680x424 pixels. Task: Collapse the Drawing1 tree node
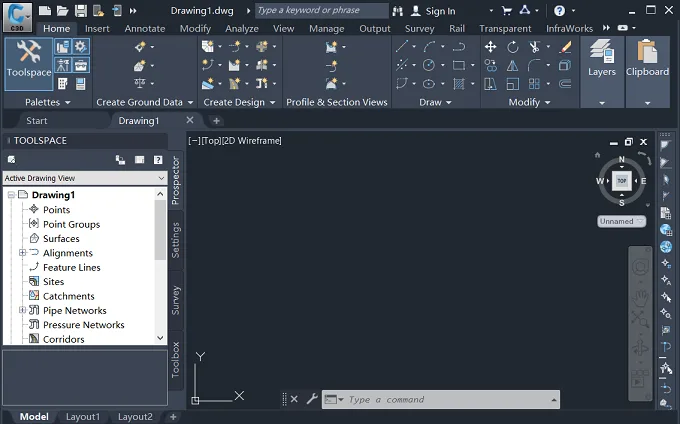coord(11,195)
